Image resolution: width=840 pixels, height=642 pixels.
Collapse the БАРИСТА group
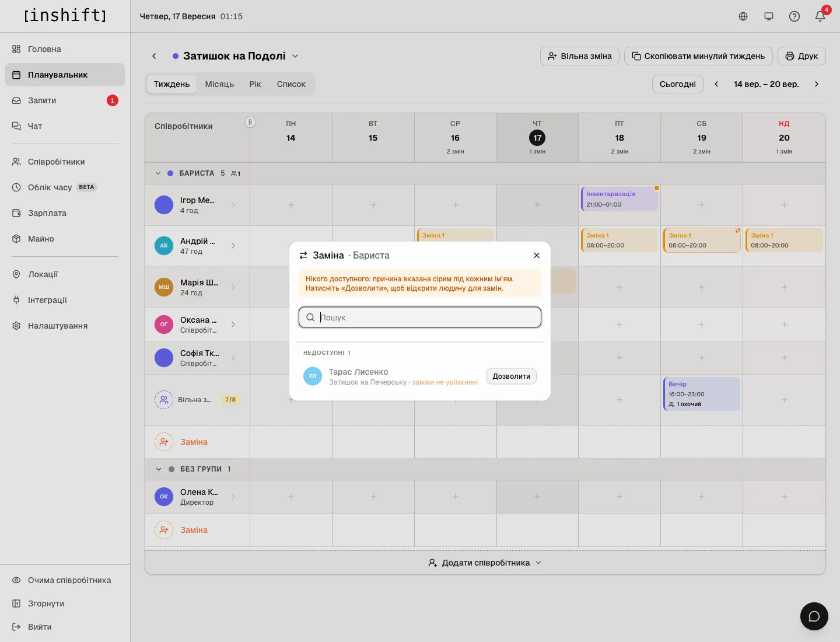tap(158, 173)
